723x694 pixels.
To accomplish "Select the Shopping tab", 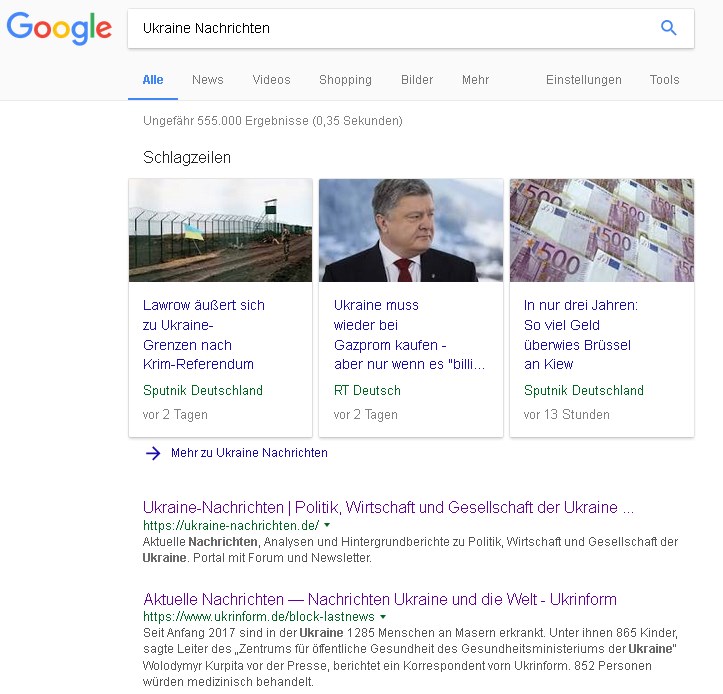I will point(345,80).
